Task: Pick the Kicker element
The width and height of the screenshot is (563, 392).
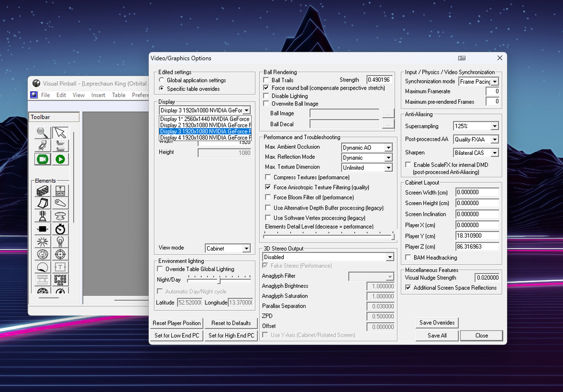Action: (42, 255)
